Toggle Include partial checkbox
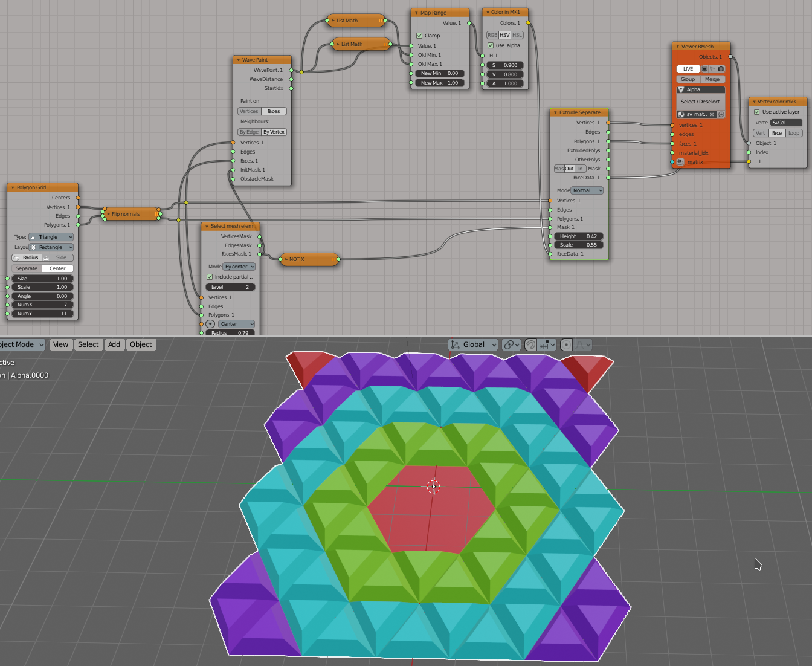 pos(210,277)
